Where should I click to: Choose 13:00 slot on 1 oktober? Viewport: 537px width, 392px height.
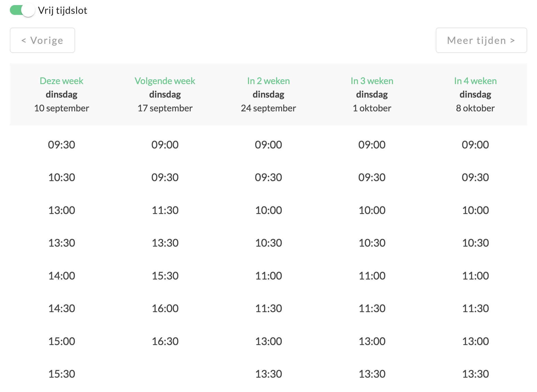tap(372, 341)
